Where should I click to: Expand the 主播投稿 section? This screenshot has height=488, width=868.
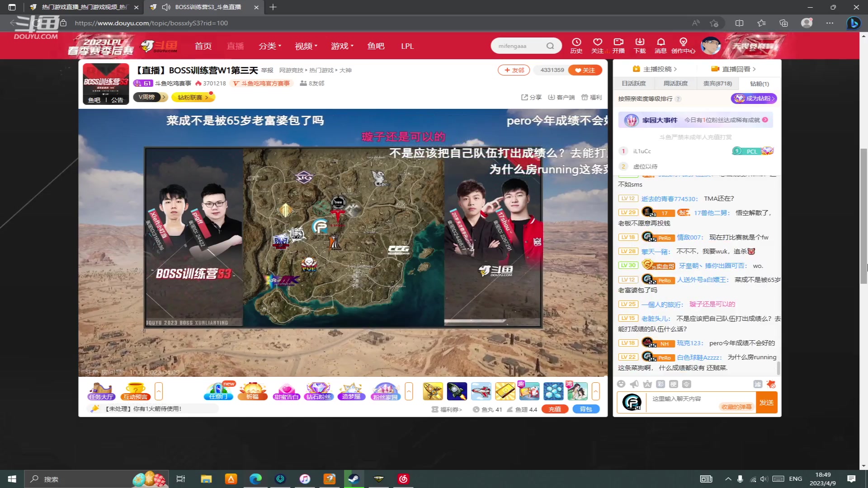(655, 69)
